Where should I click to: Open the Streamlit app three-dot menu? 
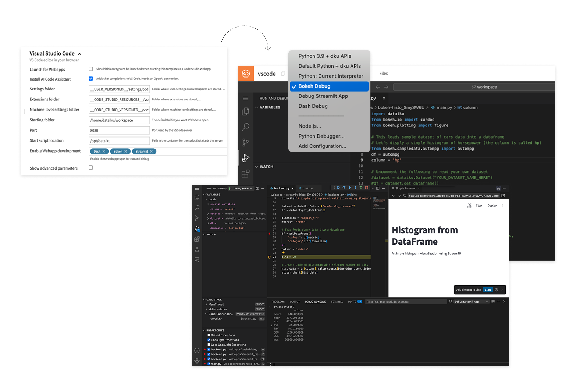click(x=502, y=206)
